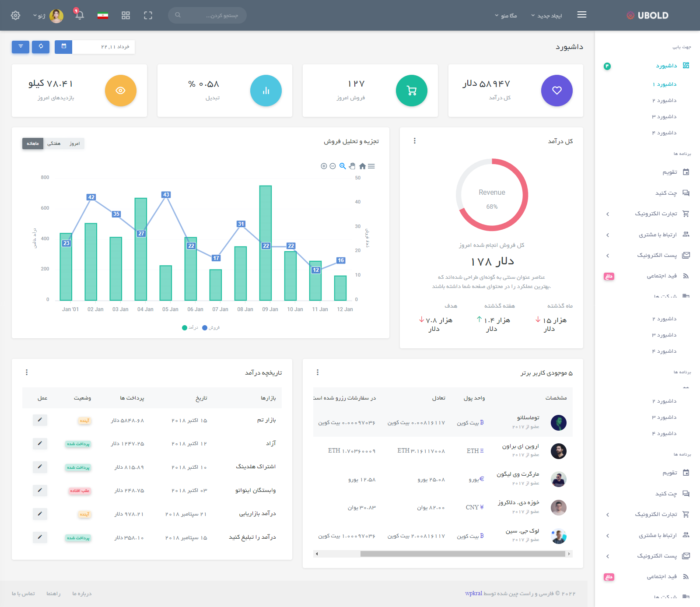Click edit pencil for بازار تم row
700x607 pixels.
tap(40, 420)
